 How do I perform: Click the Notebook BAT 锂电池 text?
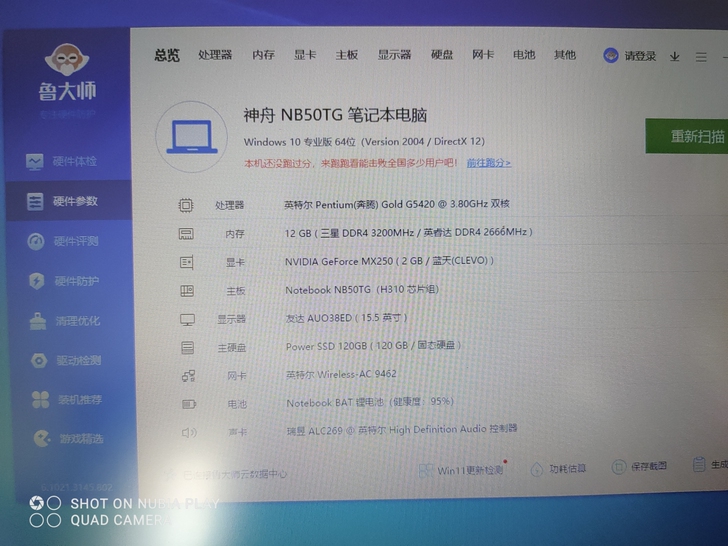coord(370,402)
